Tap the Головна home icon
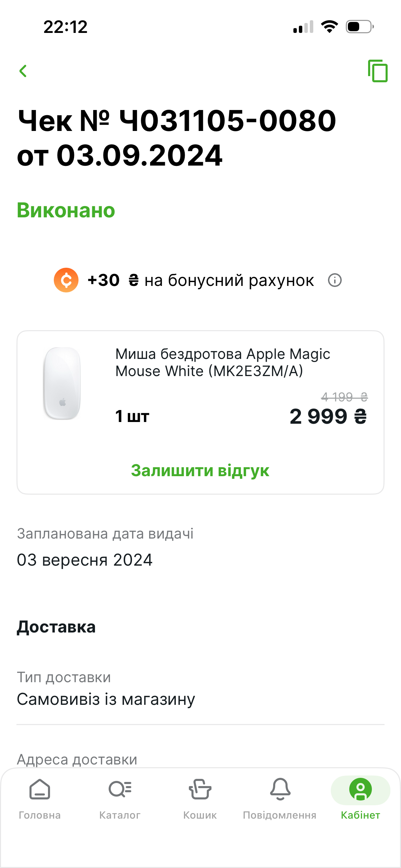 (x=40, y=789)
